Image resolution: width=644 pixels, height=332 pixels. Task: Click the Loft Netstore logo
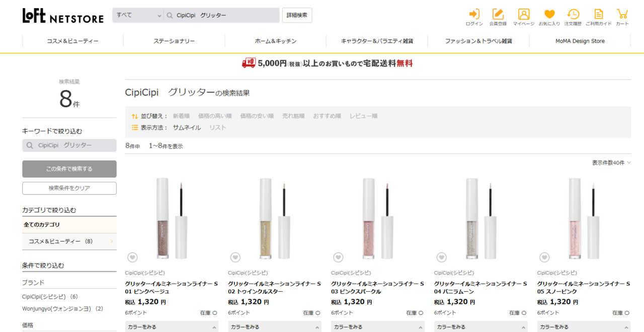pos(63,16)
